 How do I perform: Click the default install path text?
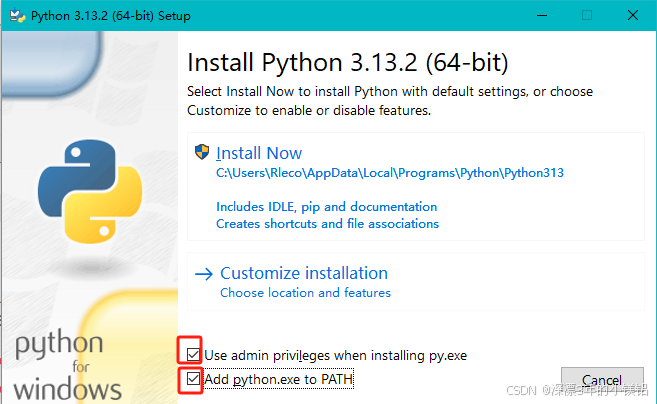point(390,173)
